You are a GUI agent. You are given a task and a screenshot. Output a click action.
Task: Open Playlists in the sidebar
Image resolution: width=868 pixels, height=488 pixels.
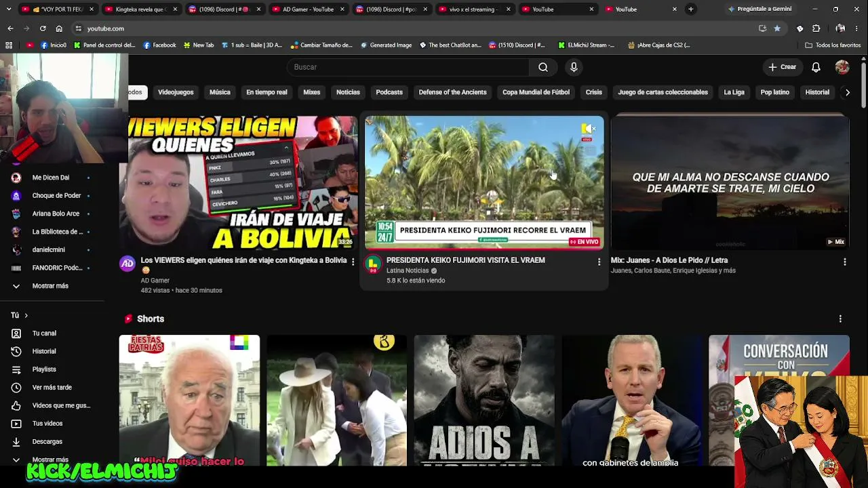pos(44,369)
